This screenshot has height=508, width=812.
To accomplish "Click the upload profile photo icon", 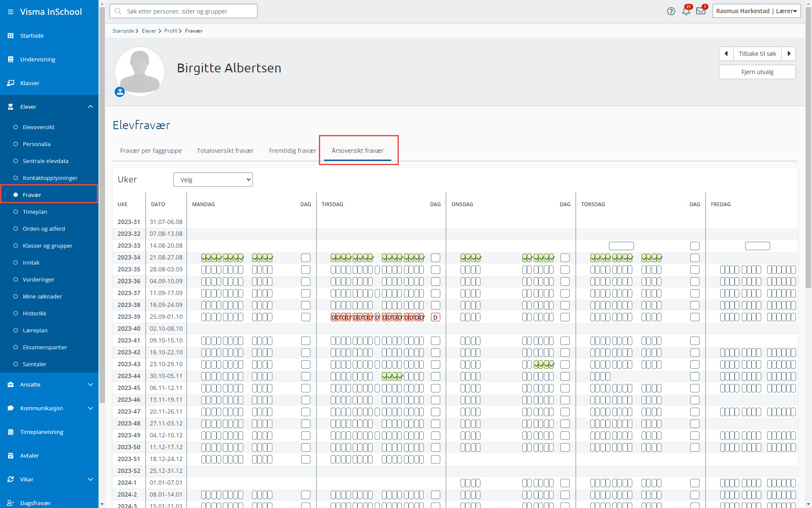I will click(120, 92).
